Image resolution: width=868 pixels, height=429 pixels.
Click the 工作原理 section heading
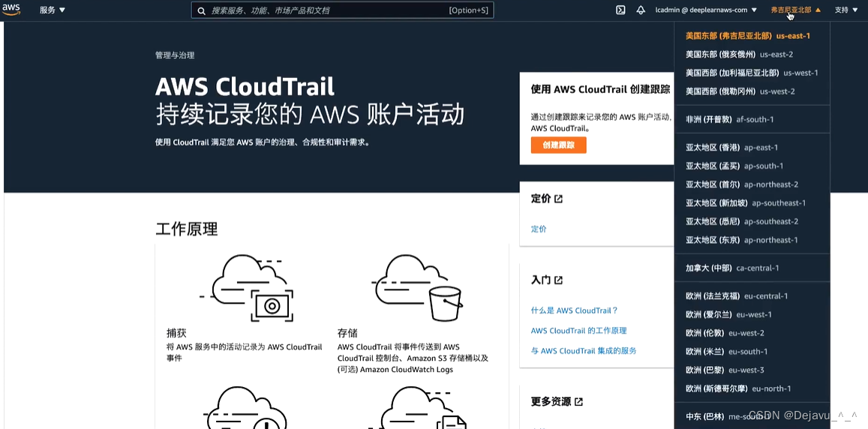coord(187,229)
